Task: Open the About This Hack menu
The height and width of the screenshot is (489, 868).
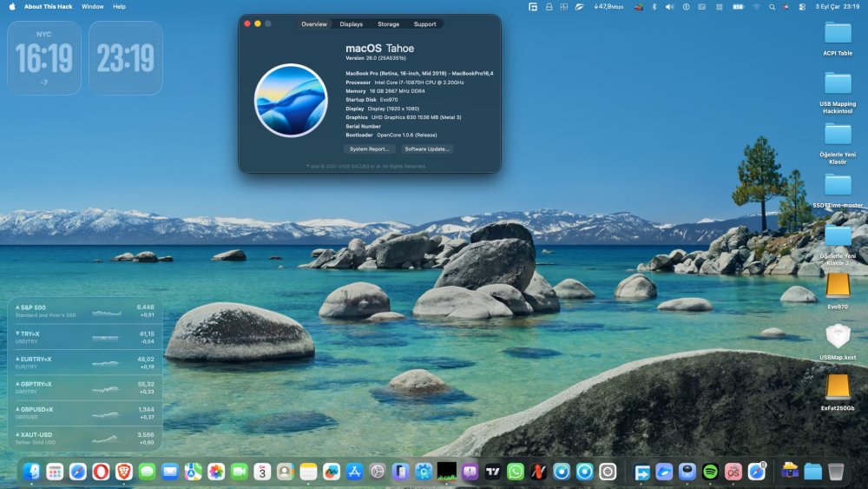Action: pos(48,7)
